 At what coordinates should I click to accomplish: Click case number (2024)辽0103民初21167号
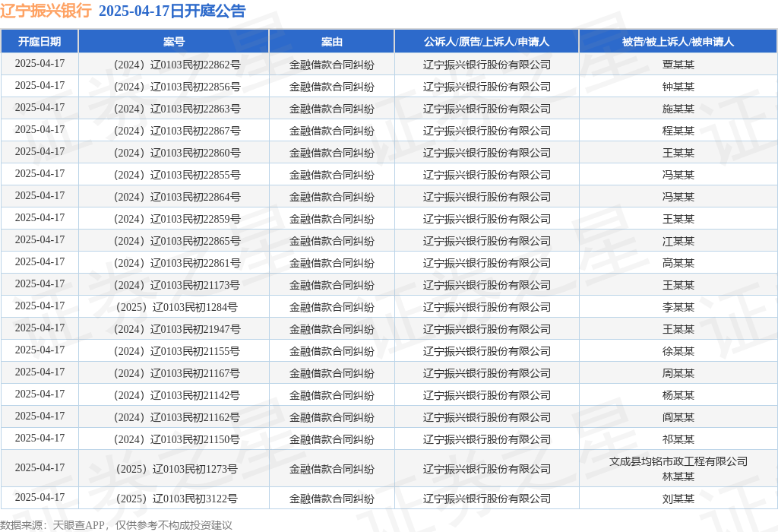pyautogui.click(x=176, y=373)
